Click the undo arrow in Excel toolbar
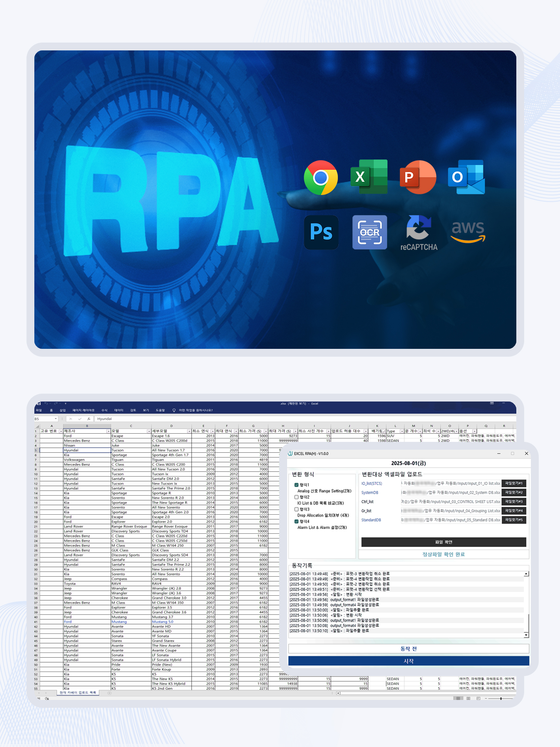Image resolution: width=560 pixels, height=747 pixels. [46, 403]
